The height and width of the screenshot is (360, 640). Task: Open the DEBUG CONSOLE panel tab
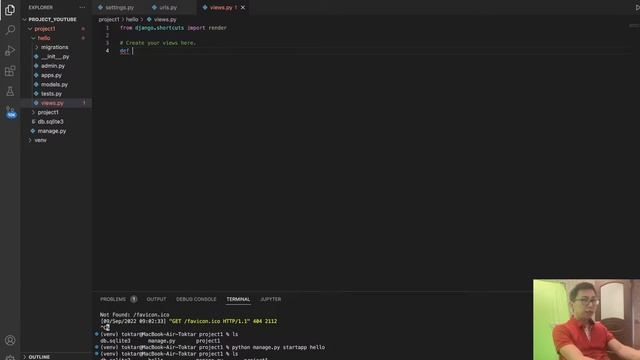[x=196, y=299]
